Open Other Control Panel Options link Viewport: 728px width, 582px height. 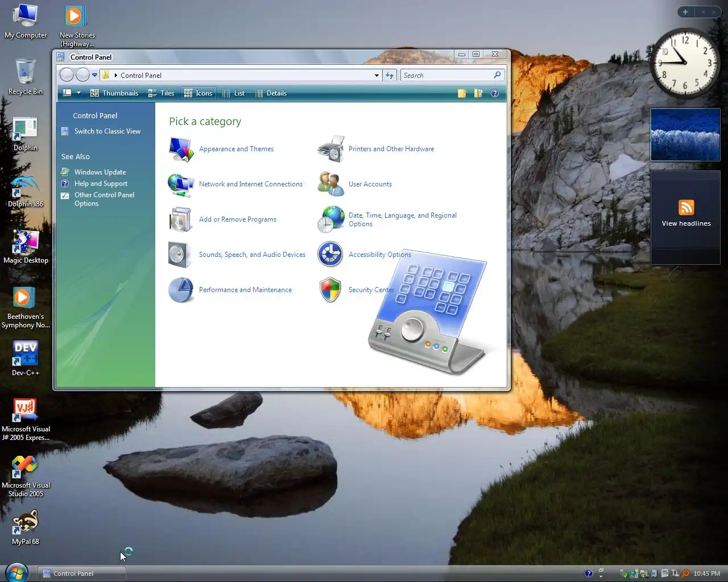(x=104, y=199)
